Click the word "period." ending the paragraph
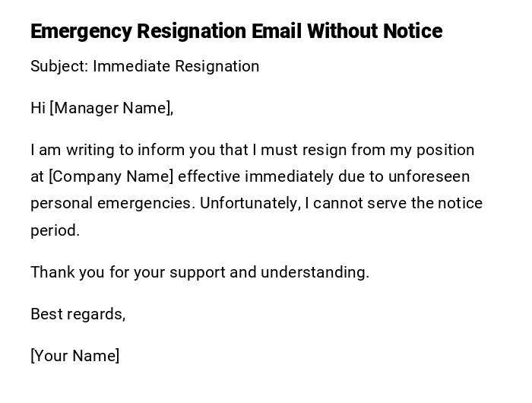The image size is (532, 403). click(55, 230)
